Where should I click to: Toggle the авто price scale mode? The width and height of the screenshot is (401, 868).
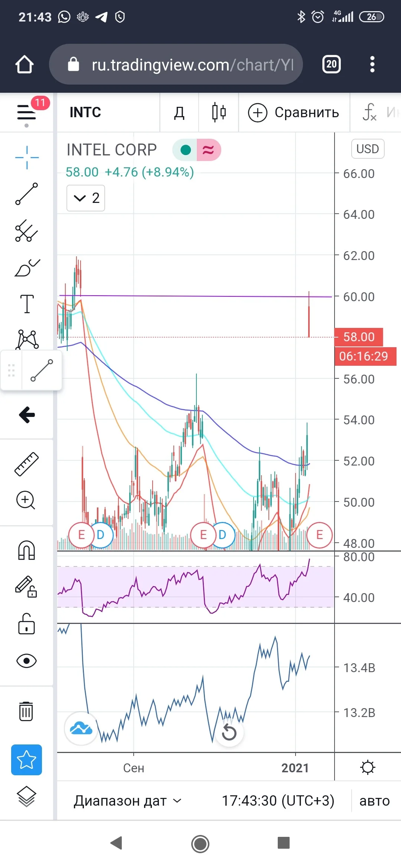coord(375,800)
